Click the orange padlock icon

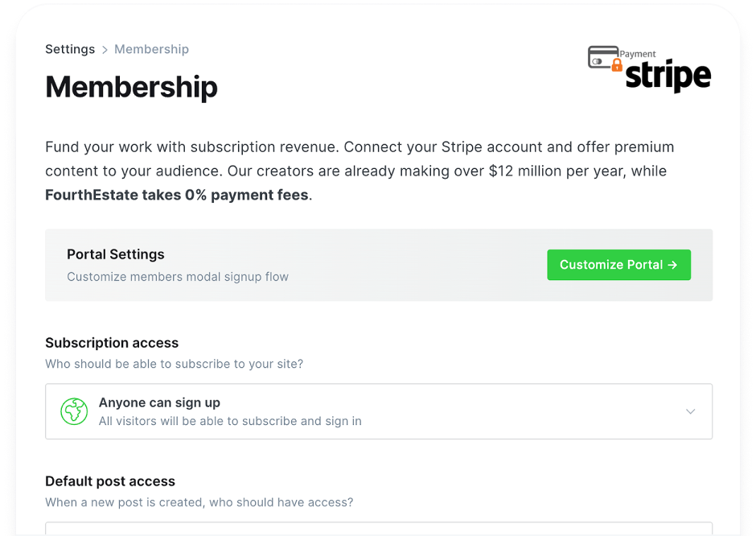[617, 65]
